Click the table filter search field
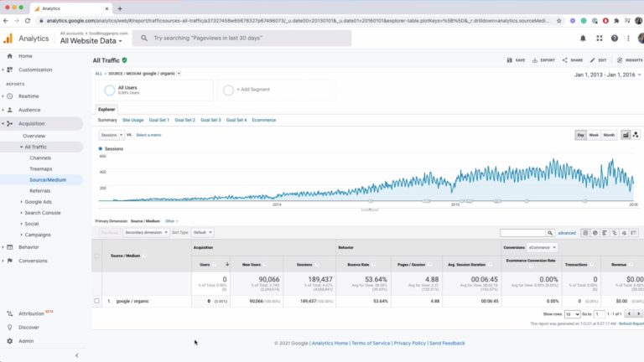Screen dimensions: 644x362 click(x=523, y=233)
